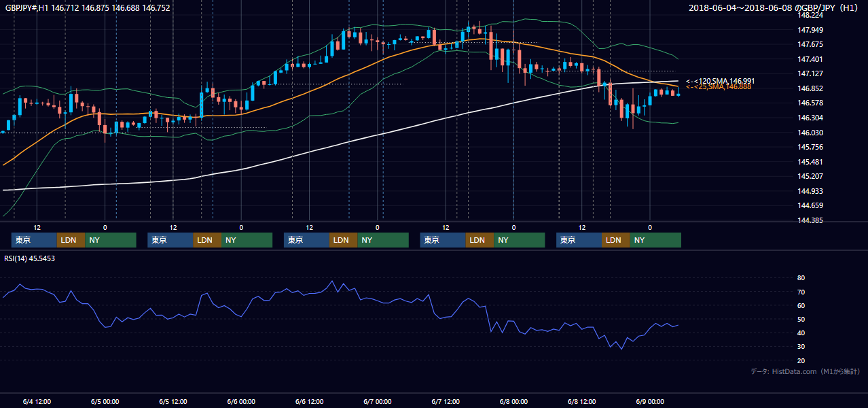
Task: Click RSI scale value 60
Action: tap(801, 305)
